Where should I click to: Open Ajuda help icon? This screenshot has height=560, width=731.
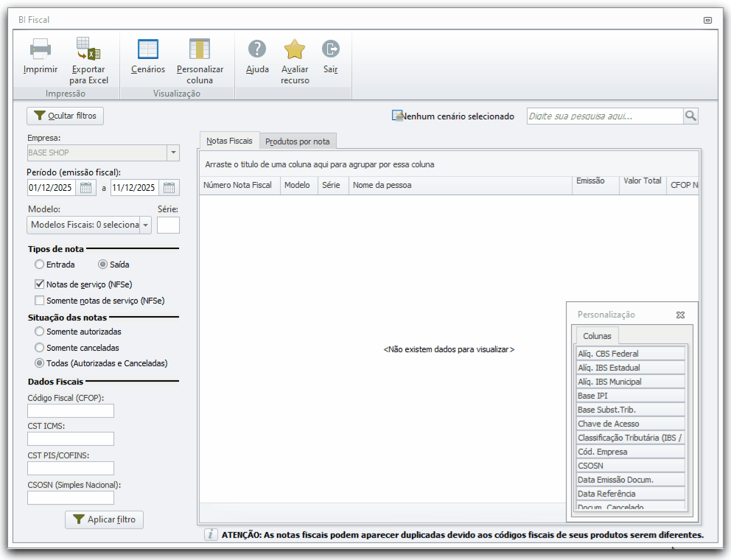click(x=257, y=49)
